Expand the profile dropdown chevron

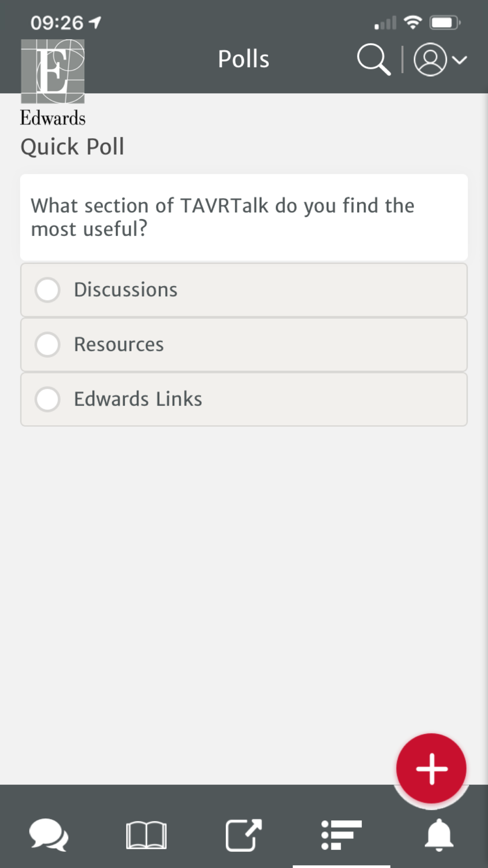(459, 60)
